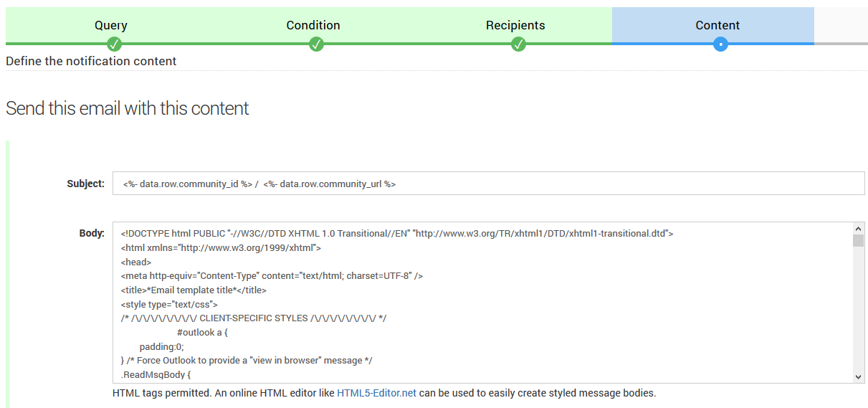Image resolution: width=868 pixels, height=408 pixels.
Task: Click the Query step checkmark icon
Action: [114, 44]
